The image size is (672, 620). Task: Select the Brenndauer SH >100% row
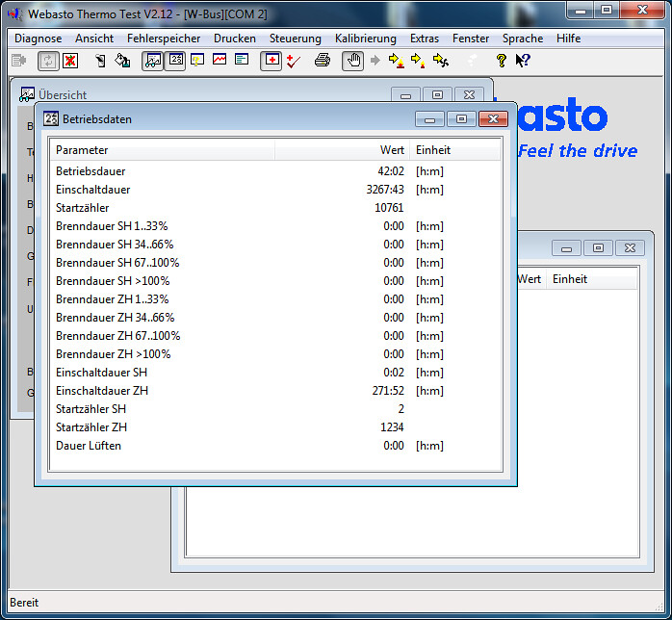point(275,281)
